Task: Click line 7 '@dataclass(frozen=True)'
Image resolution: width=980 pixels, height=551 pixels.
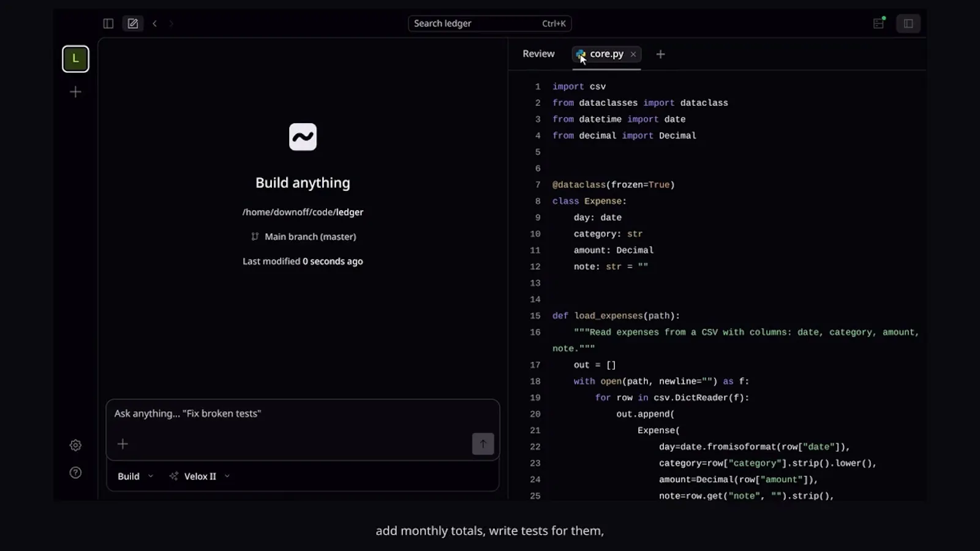Action: (613, 185)
